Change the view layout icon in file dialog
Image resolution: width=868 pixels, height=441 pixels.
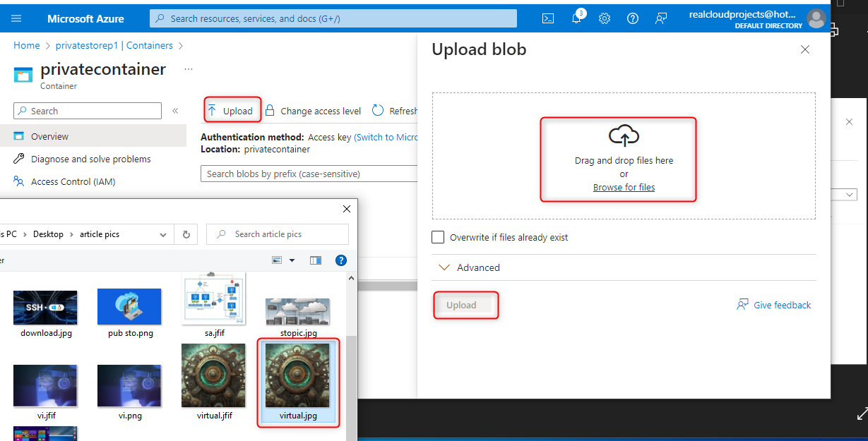278,260
